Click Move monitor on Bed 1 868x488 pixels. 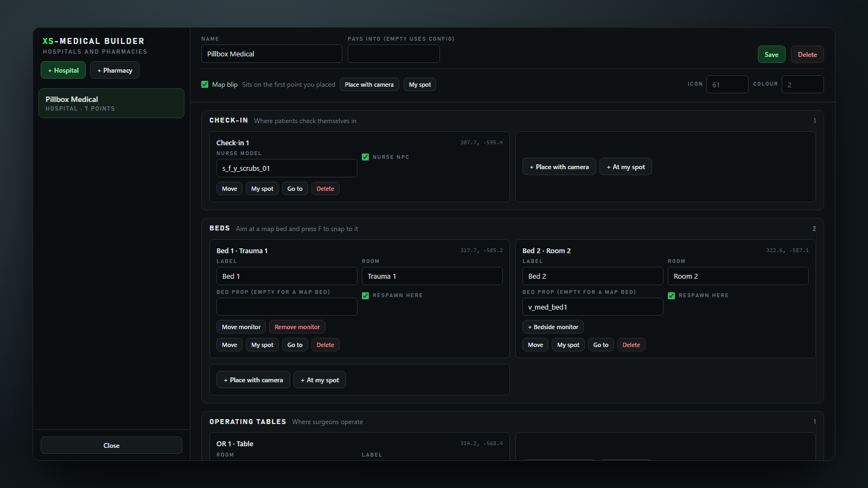[241, 327]
